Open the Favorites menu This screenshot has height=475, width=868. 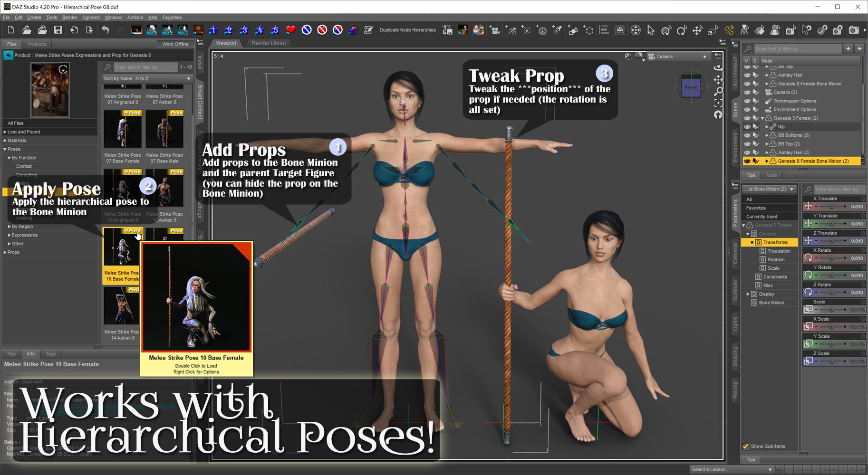172,18
